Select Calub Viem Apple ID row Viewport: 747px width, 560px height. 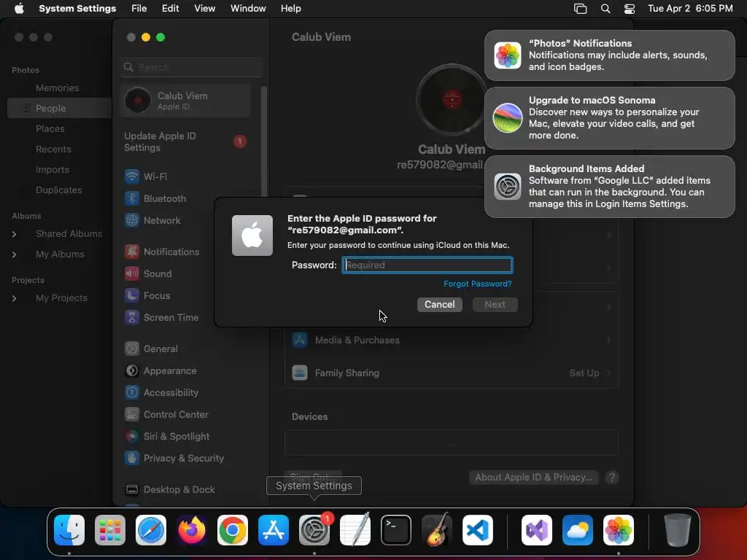pos(186,101)
